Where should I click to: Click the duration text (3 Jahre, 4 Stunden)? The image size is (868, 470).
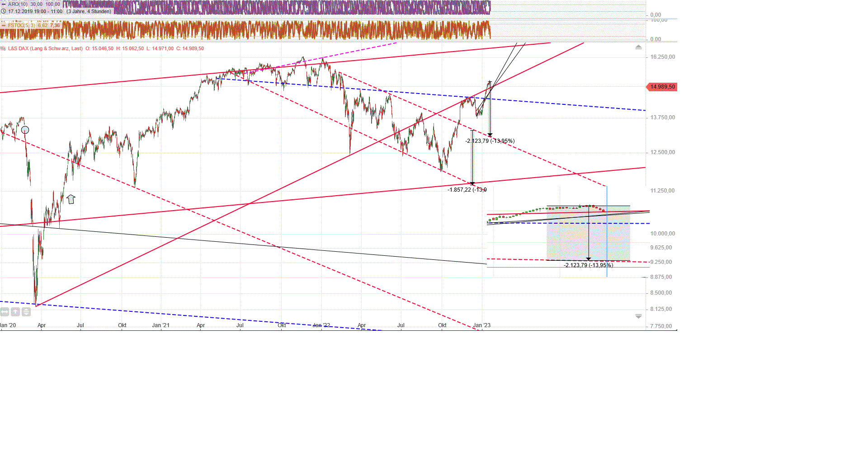pos(89,11)
